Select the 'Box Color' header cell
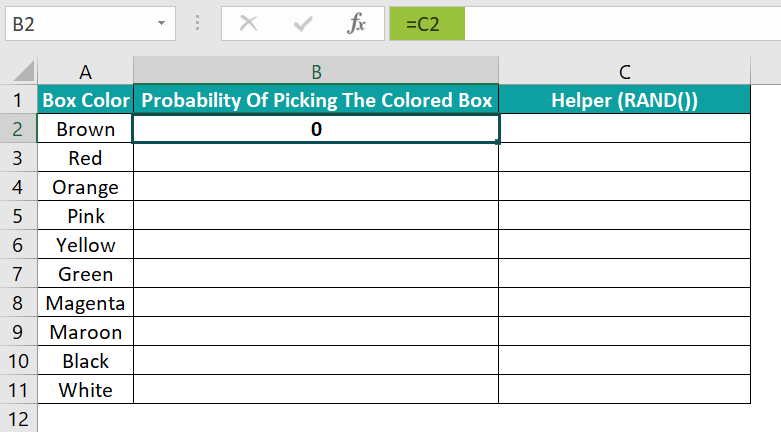 [86, 100]
